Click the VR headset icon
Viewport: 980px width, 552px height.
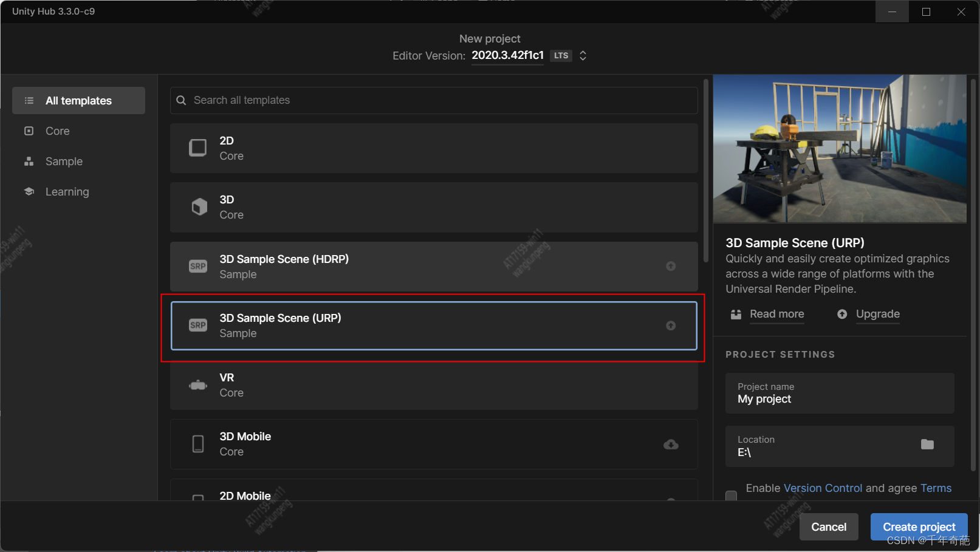198,385
